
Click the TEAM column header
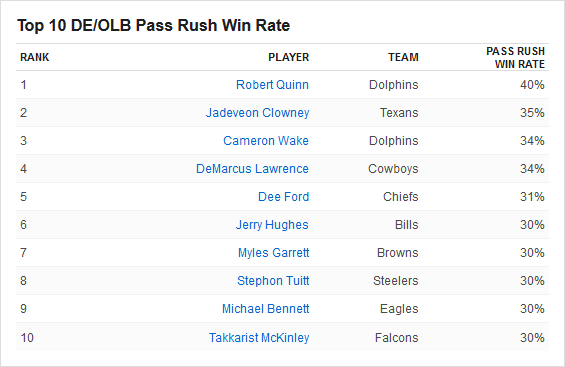(x=403, y=57)
